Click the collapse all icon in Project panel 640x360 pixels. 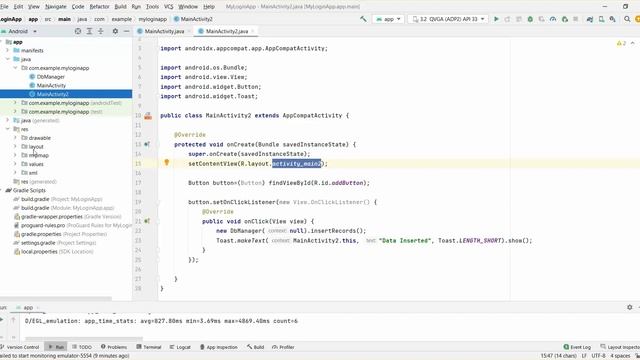(x=100, y=31)
